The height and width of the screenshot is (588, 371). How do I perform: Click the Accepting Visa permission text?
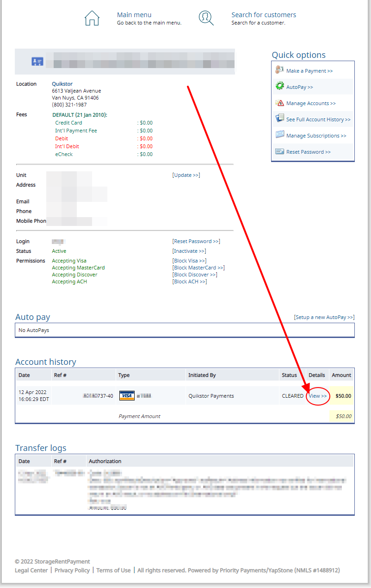click(x=69, y=261)
